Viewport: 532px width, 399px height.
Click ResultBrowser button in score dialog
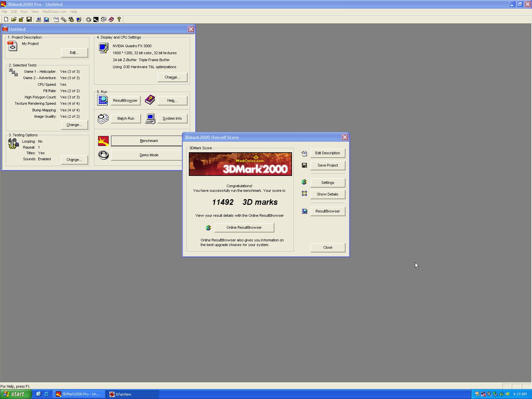click(328, 211)
